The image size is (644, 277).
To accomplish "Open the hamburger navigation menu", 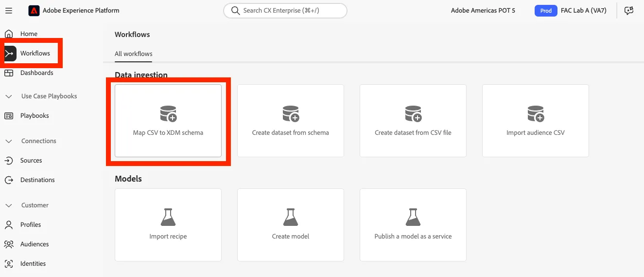I will tap(9, 11).
